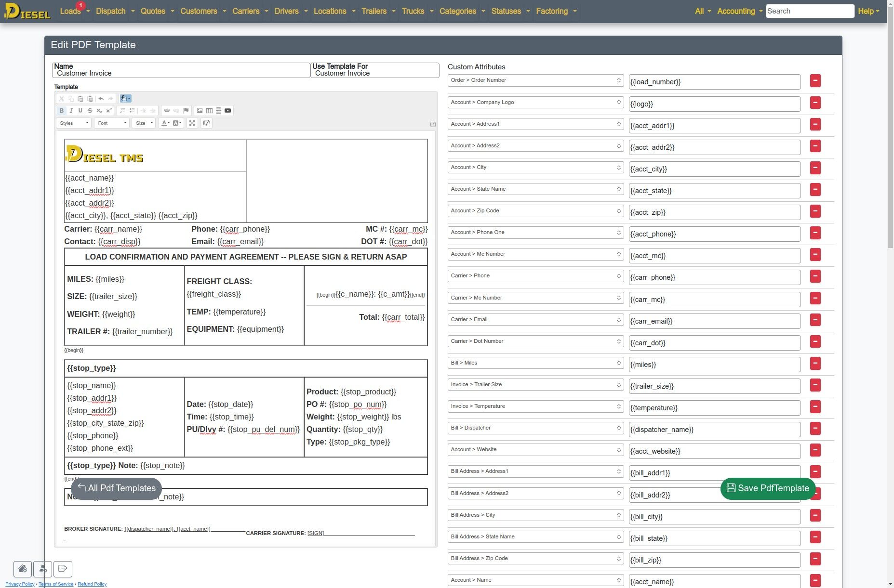Maximize the template editor
Screen dimensions: 894x588
(x=192, y=123)
